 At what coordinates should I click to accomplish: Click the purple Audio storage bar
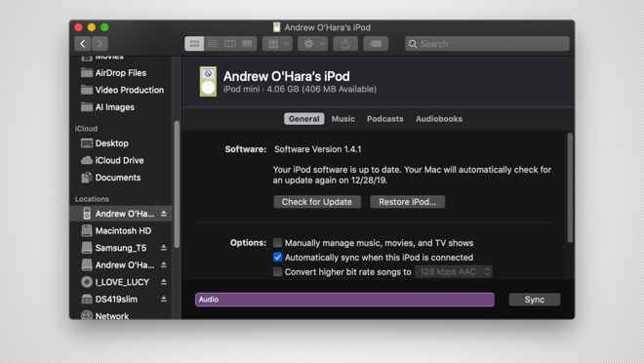pyautogui.click(x=344, y=300)
